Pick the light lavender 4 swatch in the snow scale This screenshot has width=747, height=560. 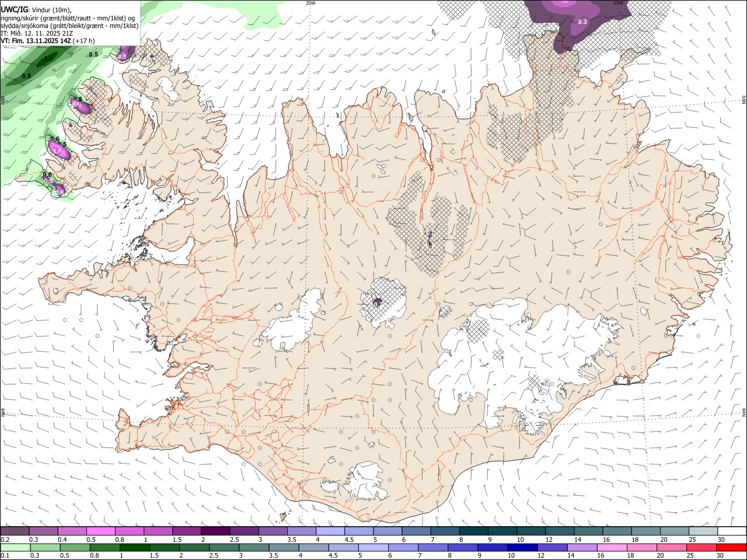329,531
